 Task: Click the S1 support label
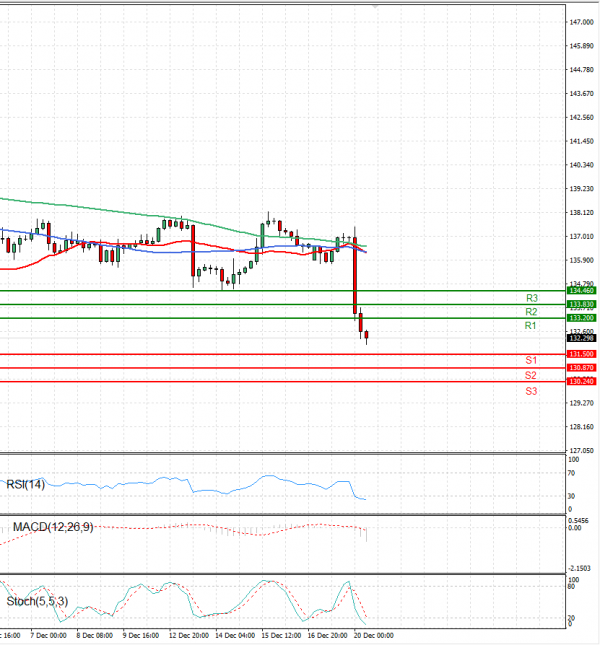pyautogui.click(x=531, y=360)
